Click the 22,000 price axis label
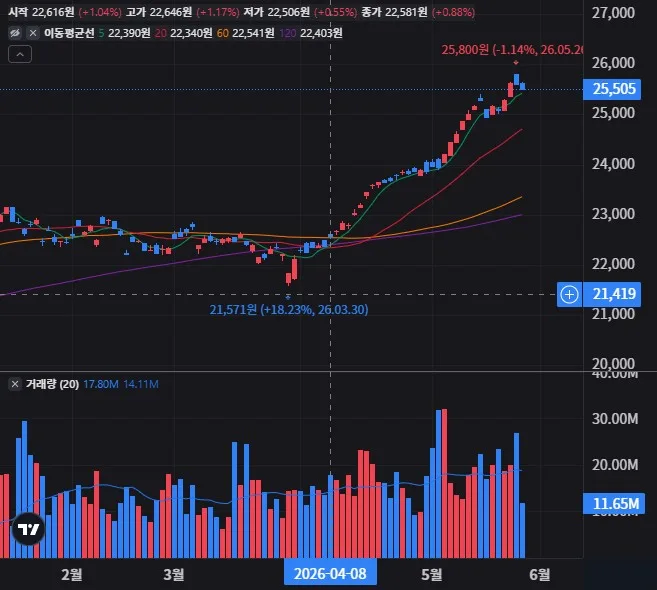 613,264
